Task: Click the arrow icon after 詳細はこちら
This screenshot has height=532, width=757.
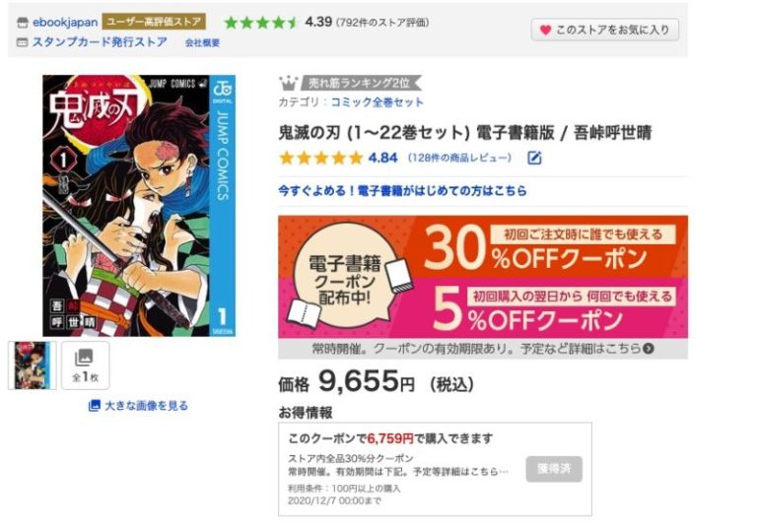Action: coord(649,348)
